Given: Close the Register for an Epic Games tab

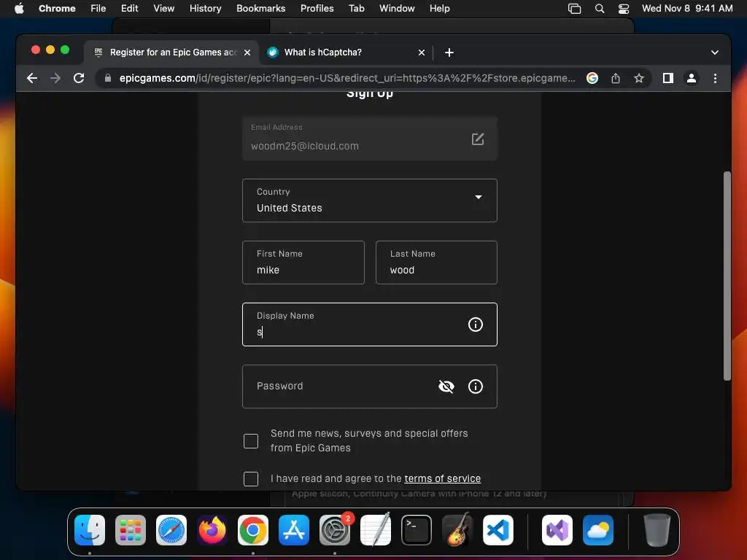Looking at the screenshot, I should click(x=247, y=52).
